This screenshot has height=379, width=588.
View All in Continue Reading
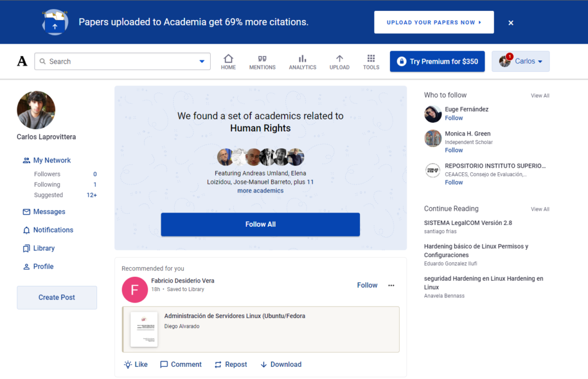540,209
